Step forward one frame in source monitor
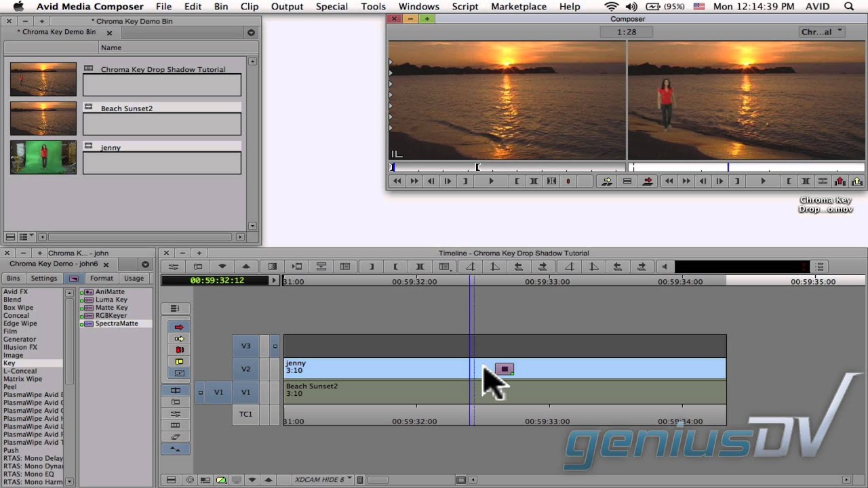Screen dimensions: 868x488 coord(448,181)
